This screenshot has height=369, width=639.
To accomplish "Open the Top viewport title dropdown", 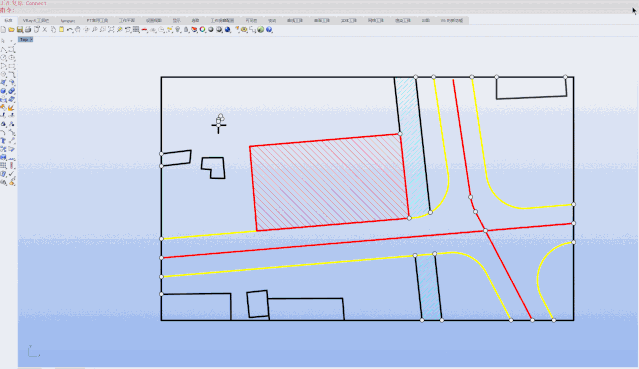I will (x=25, y=40).
